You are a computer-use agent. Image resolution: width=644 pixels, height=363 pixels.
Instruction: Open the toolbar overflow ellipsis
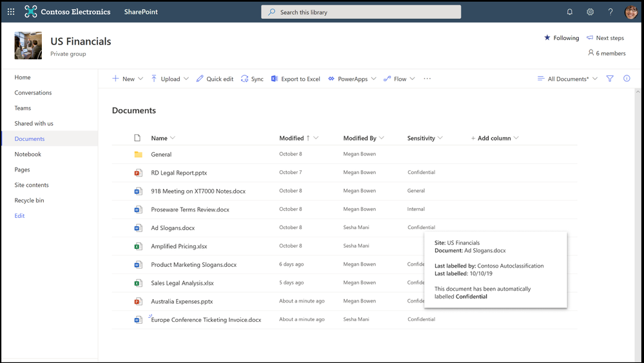(427, 79)
